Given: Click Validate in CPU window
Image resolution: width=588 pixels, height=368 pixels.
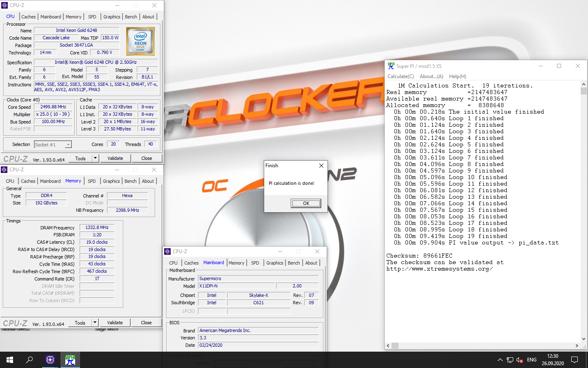Looking at the screenshot, I should pos(115,158).
